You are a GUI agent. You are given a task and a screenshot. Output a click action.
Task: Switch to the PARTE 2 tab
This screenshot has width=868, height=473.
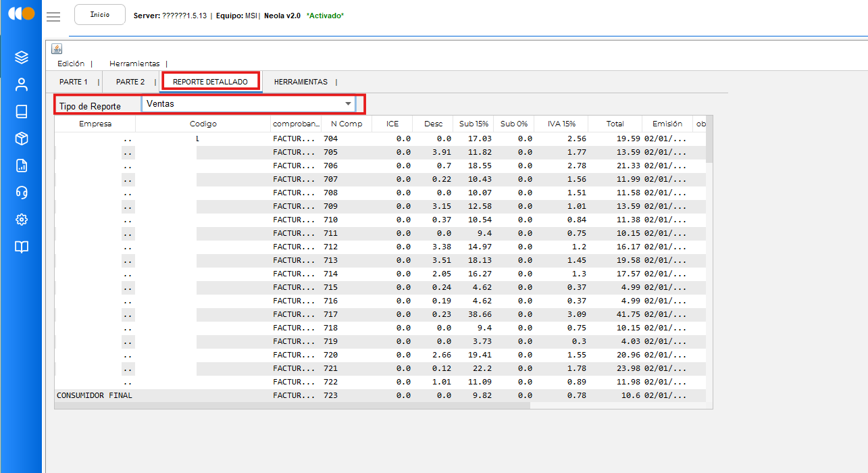(130, 82)
